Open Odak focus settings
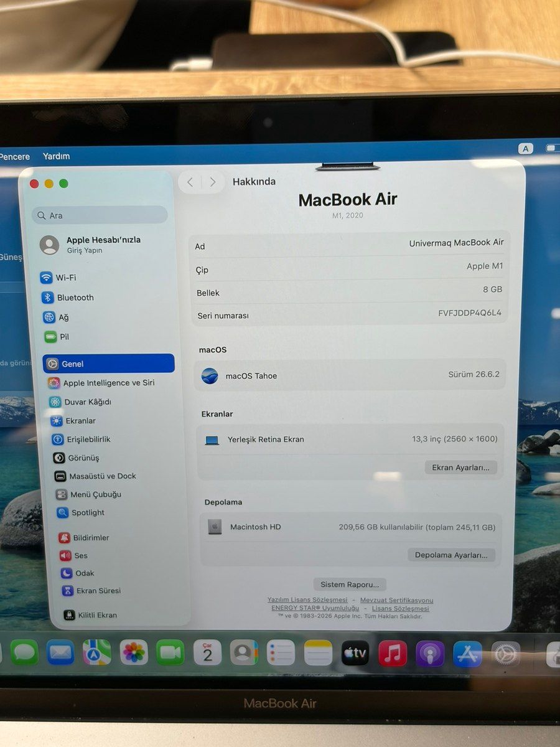The width and height of the screenshot is (560, 747). tap(78, 573)
